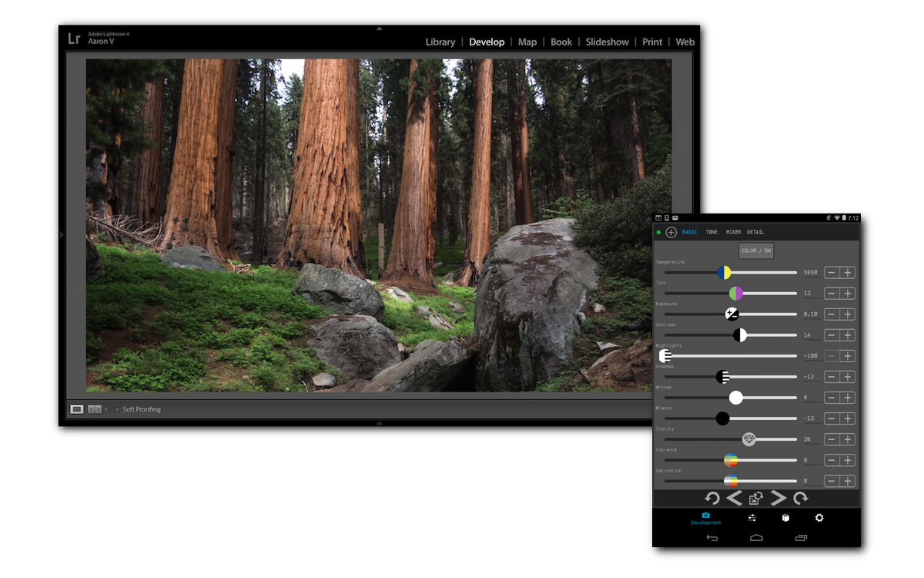This screenshot has height=578, width=924.
Task: Tap the green connection status dot
Action: tap(658, 232)
